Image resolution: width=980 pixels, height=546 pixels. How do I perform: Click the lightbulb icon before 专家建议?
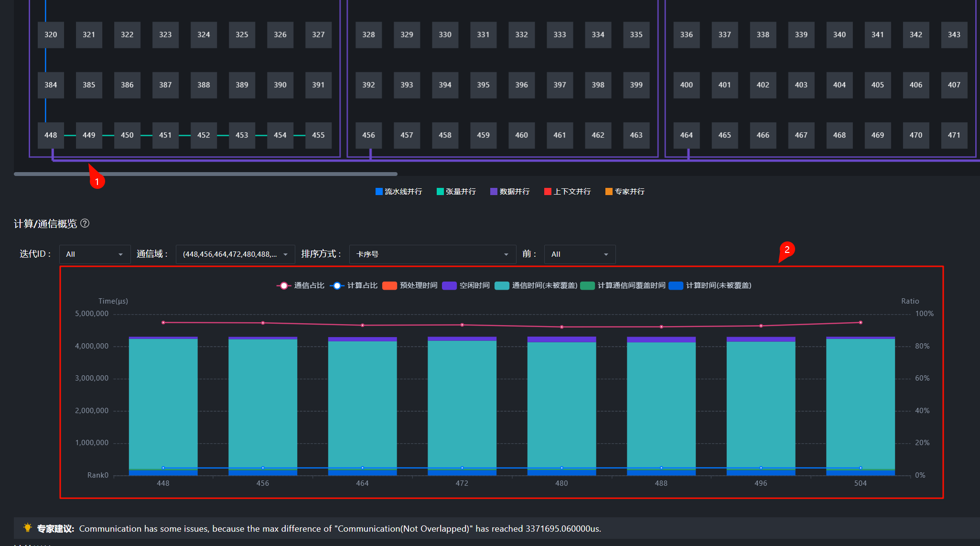(28, 528)
